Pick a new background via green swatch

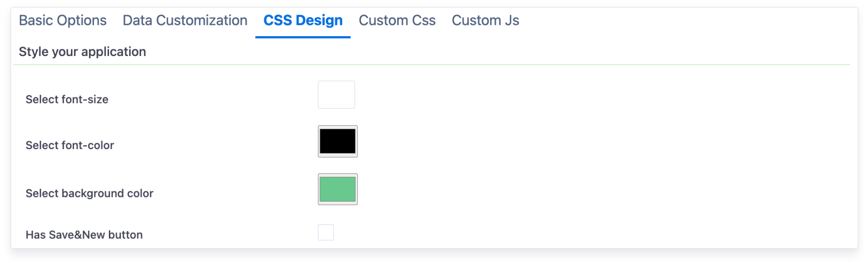(x=338, y=189)
